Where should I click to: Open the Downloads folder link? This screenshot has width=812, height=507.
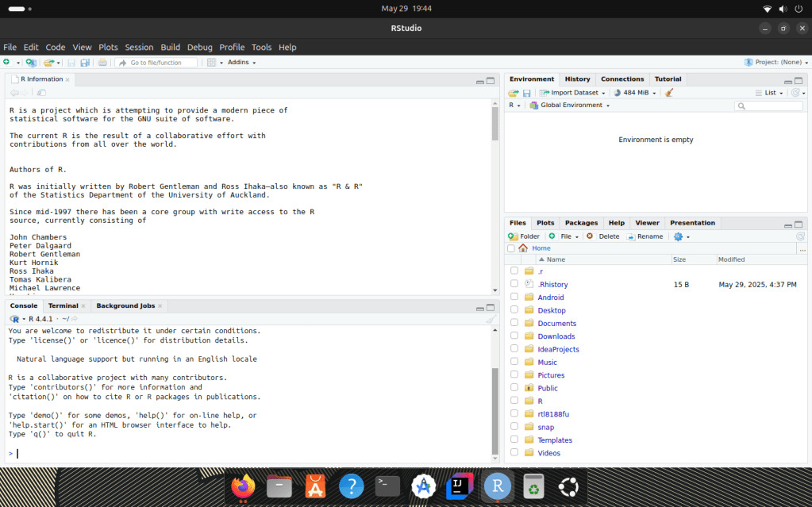click(556, 336)
